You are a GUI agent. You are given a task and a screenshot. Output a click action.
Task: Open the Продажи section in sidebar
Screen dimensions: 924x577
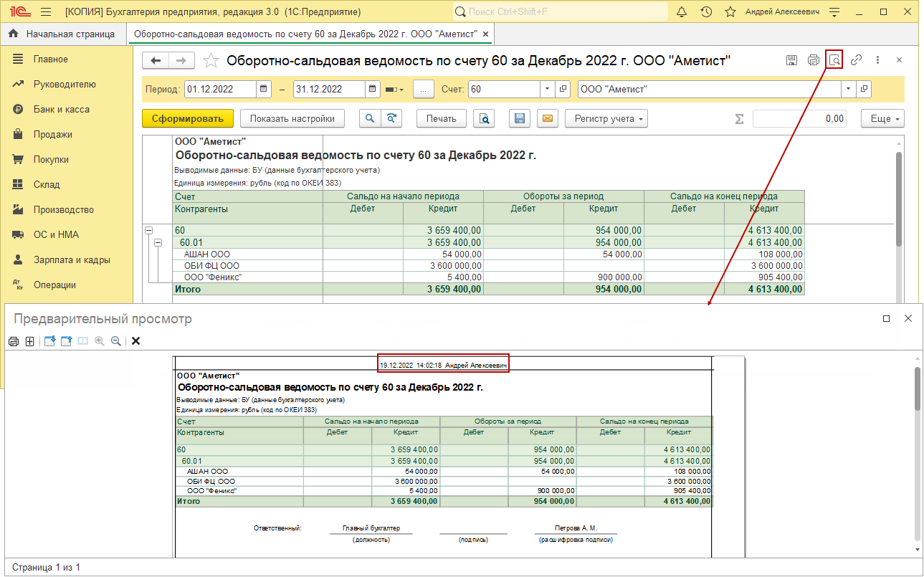(52, 134)
